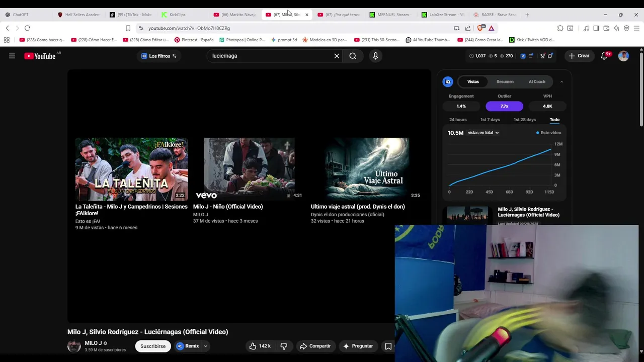
Task: Click the Suscribirse button
Action: (x=153, y=346)
